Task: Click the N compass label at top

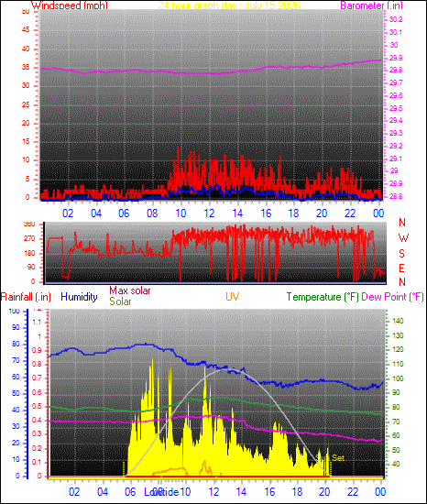Action: pyautogui.click(x=402, y=223)
